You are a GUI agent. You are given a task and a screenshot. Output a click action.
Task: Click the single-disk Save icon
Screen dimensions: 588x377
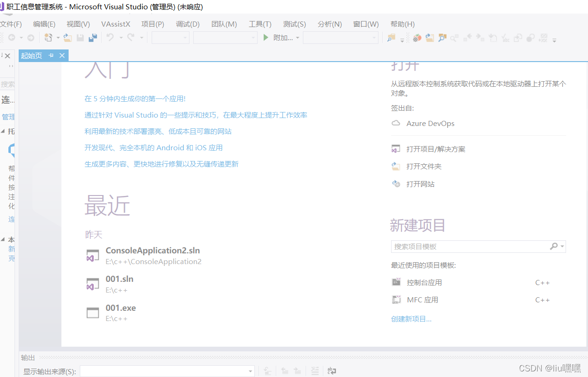click(x=80, y=38)
